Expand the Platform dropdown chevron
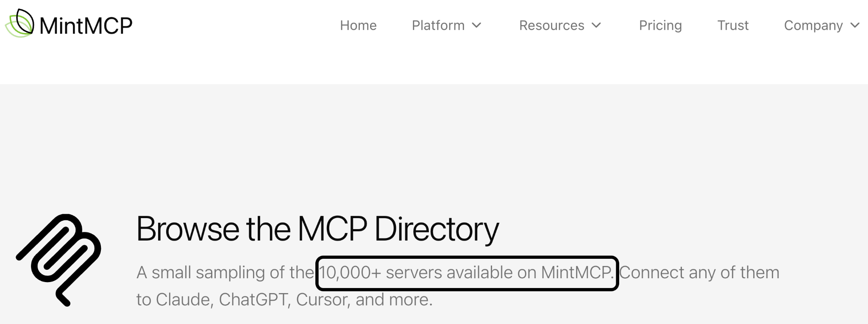Image resolution: width=868 pixels, height=324 pixels. pos(477,25)
